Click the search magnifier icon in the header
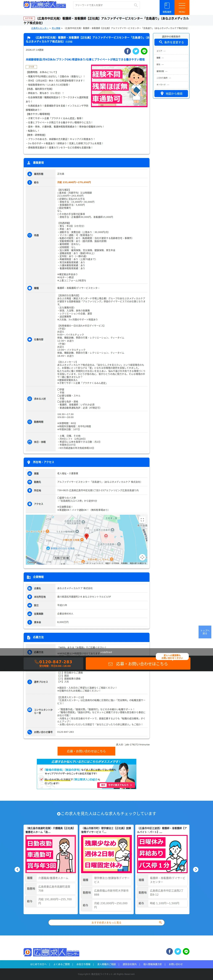This screenshot has height=980, width=213. 136,5
